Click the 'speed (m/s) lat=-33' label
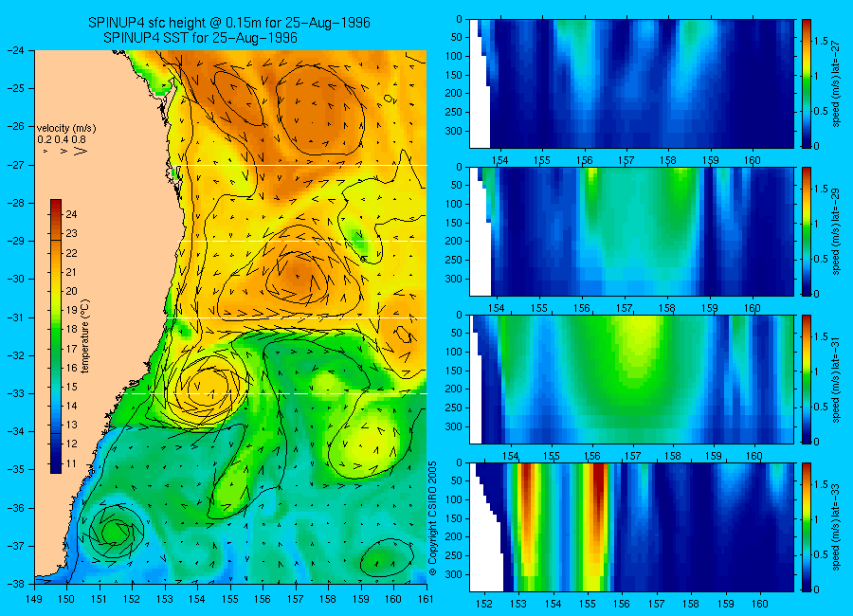The width and height of the screenshot is (853, 616). [x=836, y=527]
